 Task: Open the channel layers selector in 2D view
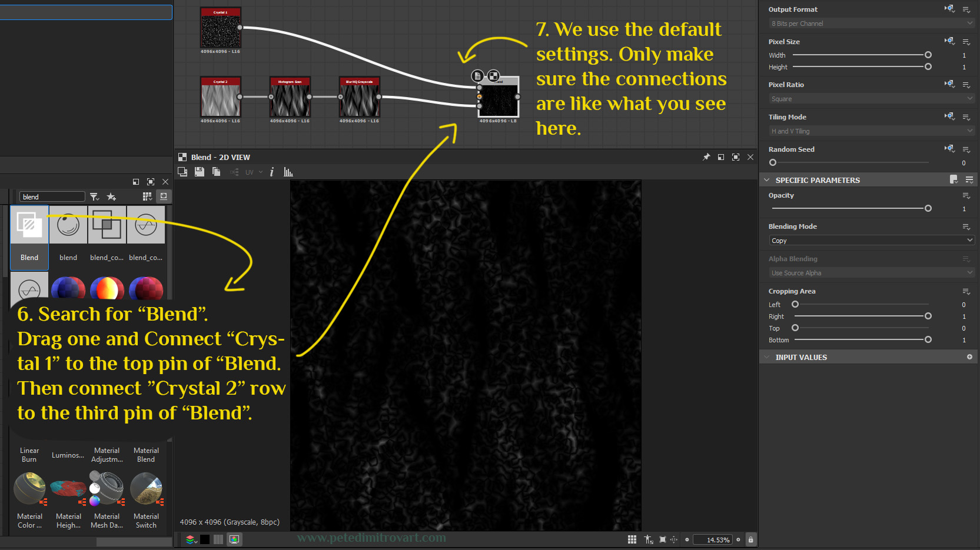191,539
